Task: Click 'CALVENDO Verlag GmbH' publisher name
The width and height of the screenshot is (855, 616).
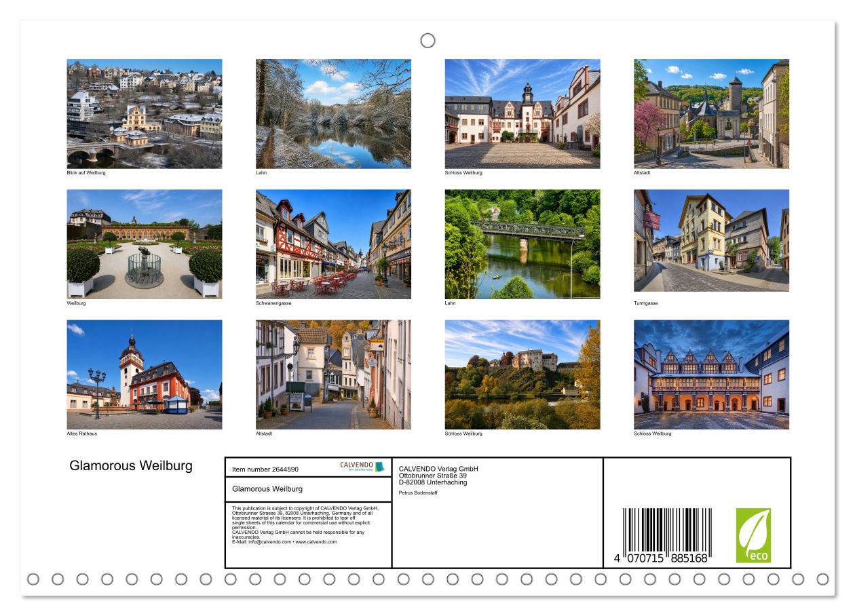Action: tap(438, 468)
